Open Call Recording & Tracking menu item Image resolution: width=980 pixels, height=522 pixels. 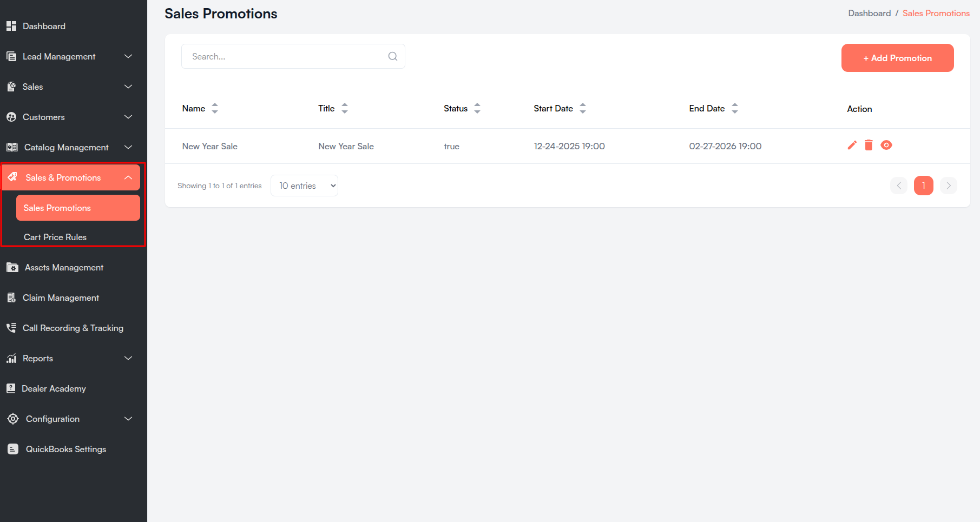pos(74,328)
